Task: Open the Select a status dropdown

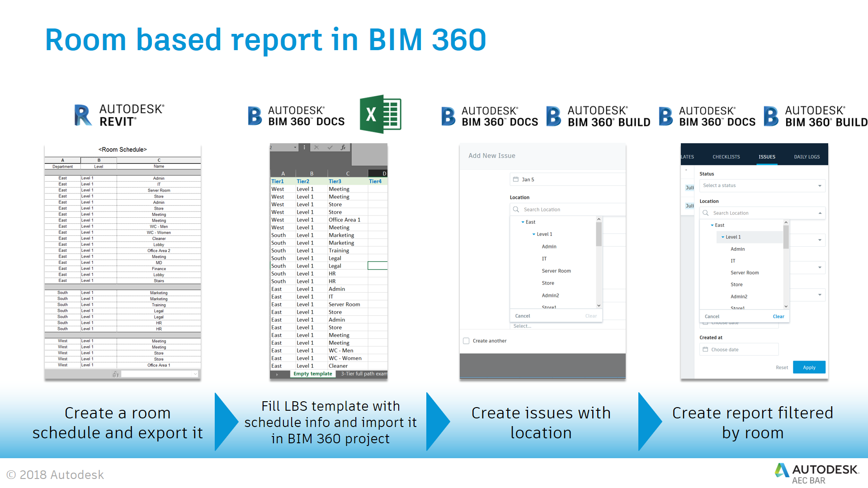Action: click(762, 186)
